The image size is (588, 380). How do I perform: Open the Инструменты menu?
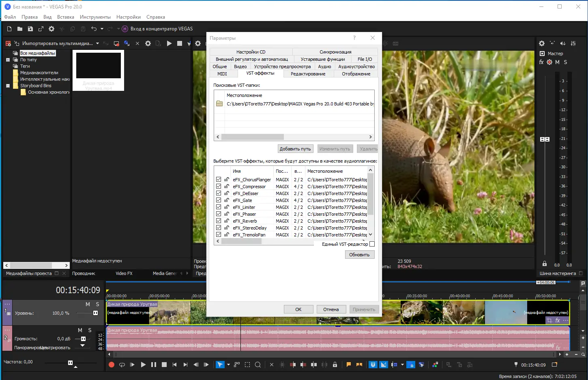coord(95,17)
